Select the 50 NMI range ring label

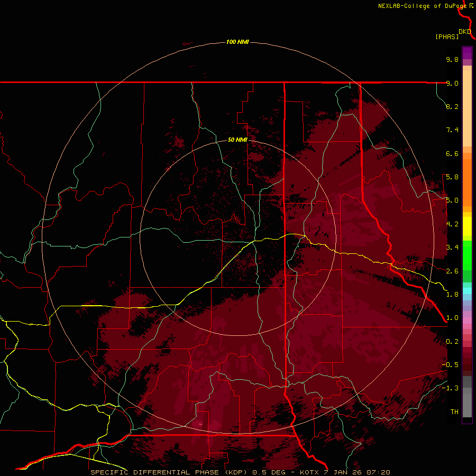click(237, 140)
